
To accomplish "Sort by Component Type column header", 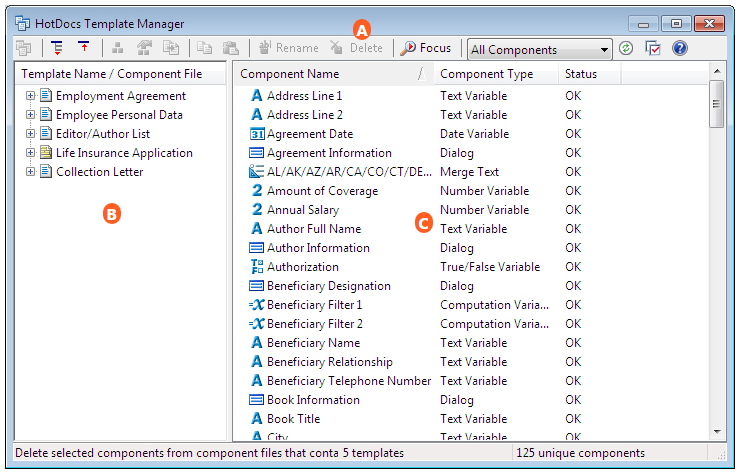I will 496,74.
